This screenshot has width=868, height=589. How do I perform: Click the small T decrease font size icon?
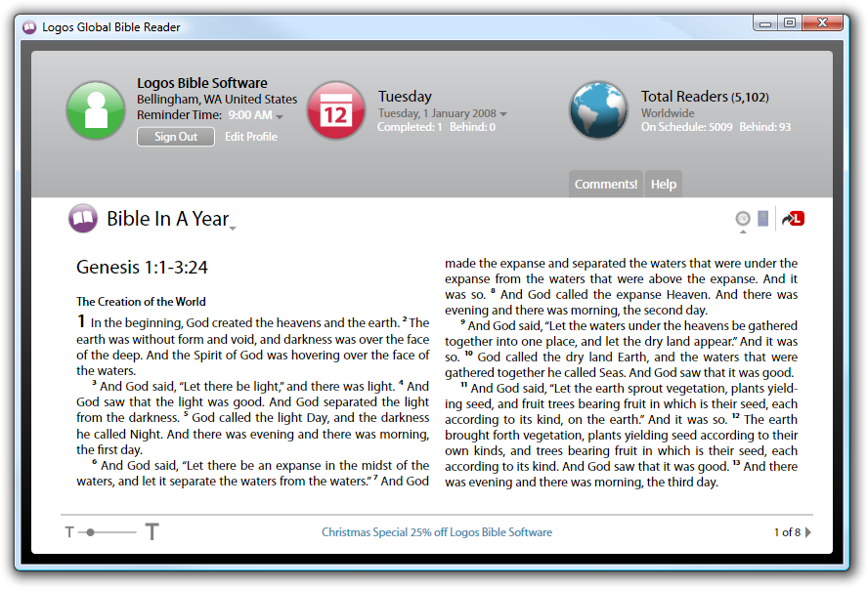pos(69,532)
